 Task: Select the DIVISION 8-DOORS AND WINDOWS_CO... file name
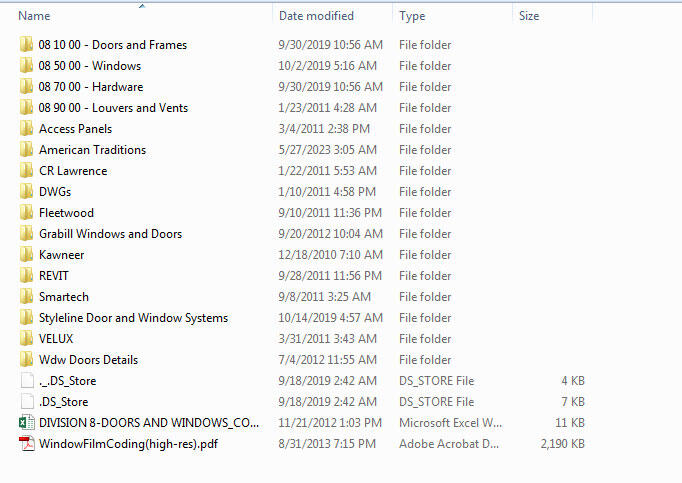(x=149, y=423)
